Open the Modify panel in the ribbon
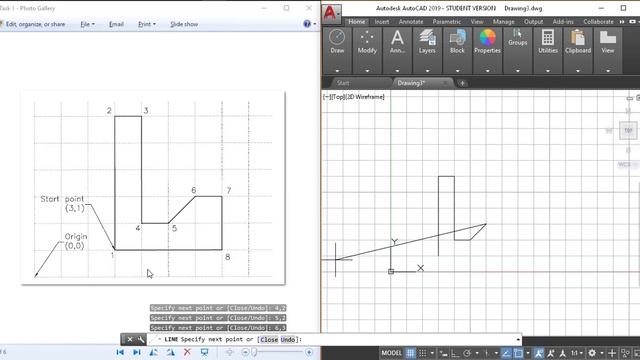The height and width of the screenshot is (360, 640). pos(367,42)
